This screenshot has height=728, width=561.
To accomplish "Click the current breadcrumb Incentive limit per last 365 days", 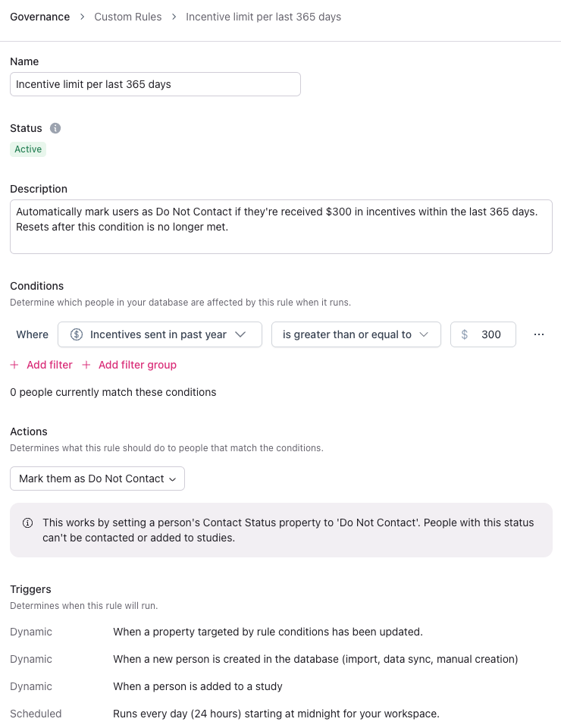I will [263, 17].
